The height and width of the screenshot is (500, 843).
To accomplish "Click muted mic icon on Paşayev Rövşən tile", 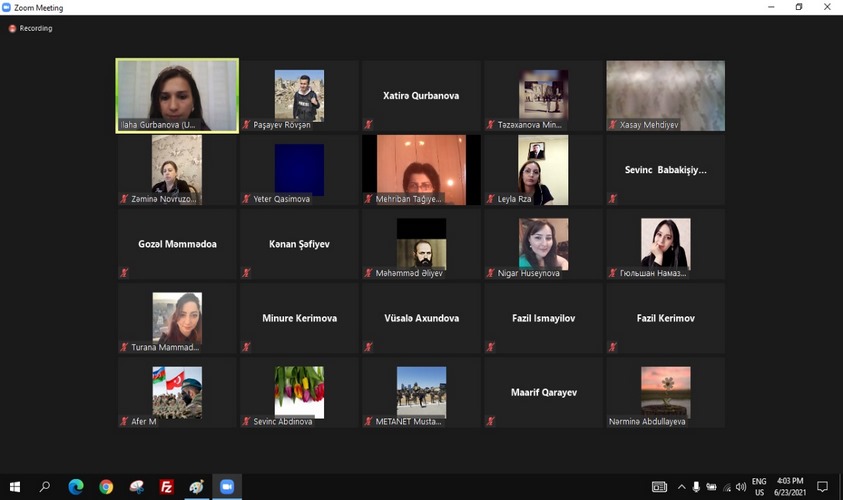I will [246, 125].
